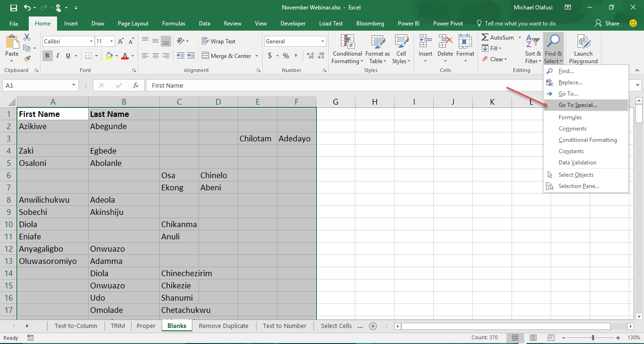
Task: Open the Merge & Center dropdown arrow
Action: 256,56
